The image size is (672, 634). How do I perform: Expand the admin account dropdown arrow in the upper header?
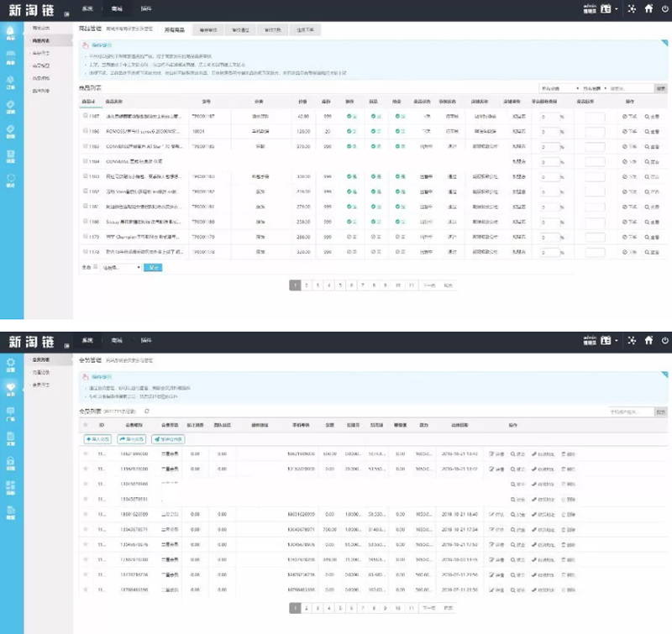618,10
